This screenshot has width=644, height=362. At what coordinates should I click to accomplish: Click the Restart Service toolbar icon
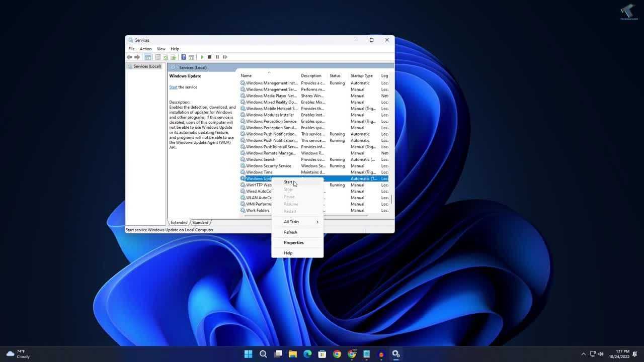225,57
